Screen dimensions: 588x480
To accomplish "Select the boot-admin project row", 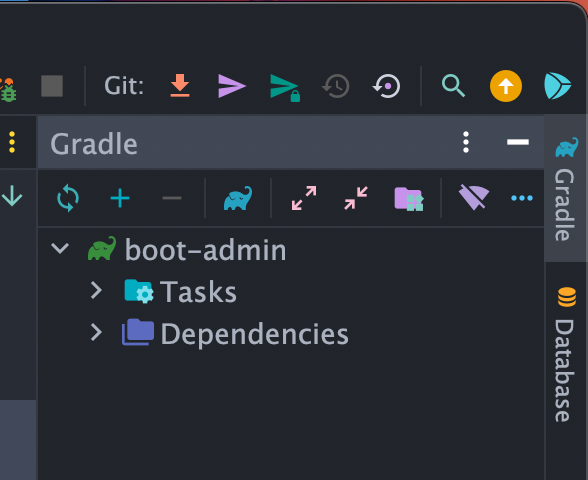I will click(291, 249).
